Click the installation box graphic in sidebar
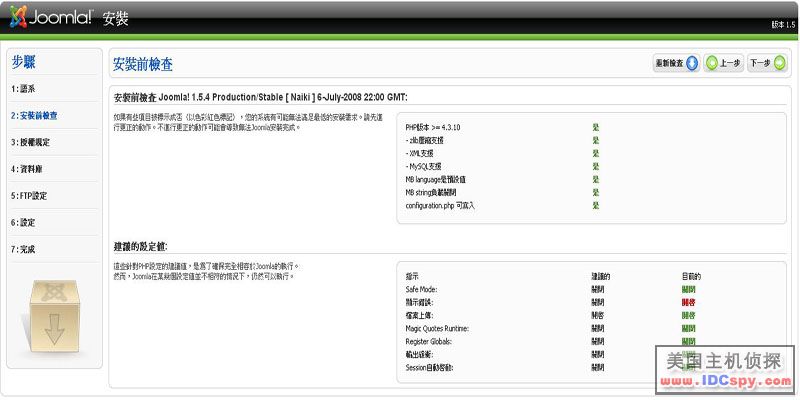Screen dimensions: 800x400 tap(54, 316)
